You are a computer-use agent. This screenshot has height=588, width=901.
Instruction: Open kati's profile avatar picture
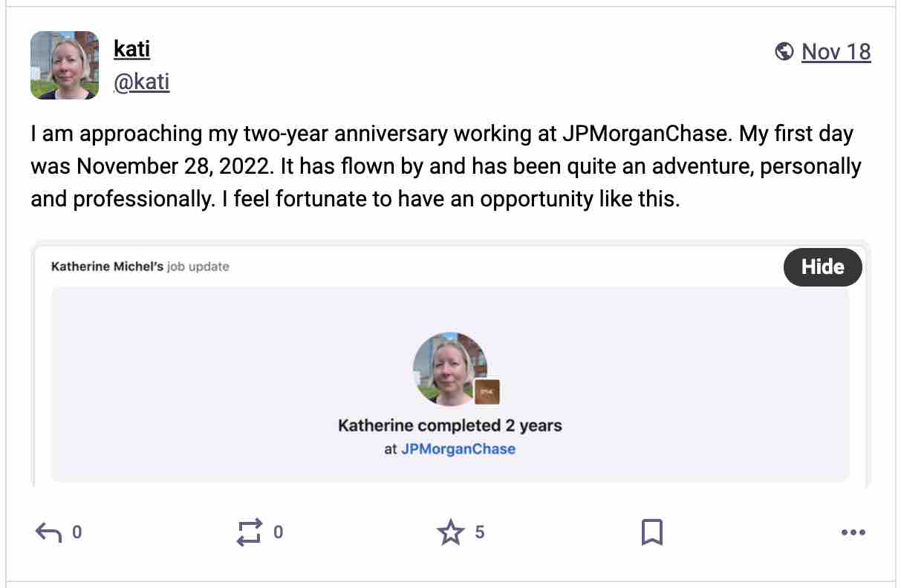tap(65, 65)
